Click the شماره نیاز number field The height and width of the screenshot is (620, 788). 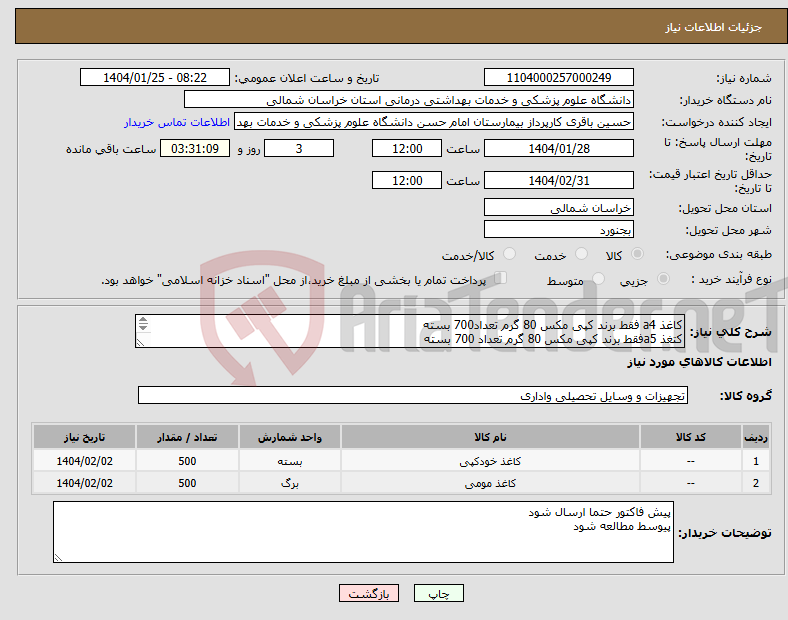(x=559, y=77)
